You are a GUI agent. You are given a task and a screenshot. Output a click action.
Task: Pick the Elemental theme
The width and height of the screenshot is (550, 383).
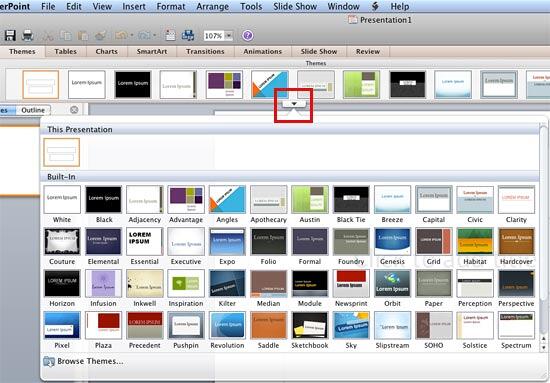pyautogui.click(x=103, y=241)
